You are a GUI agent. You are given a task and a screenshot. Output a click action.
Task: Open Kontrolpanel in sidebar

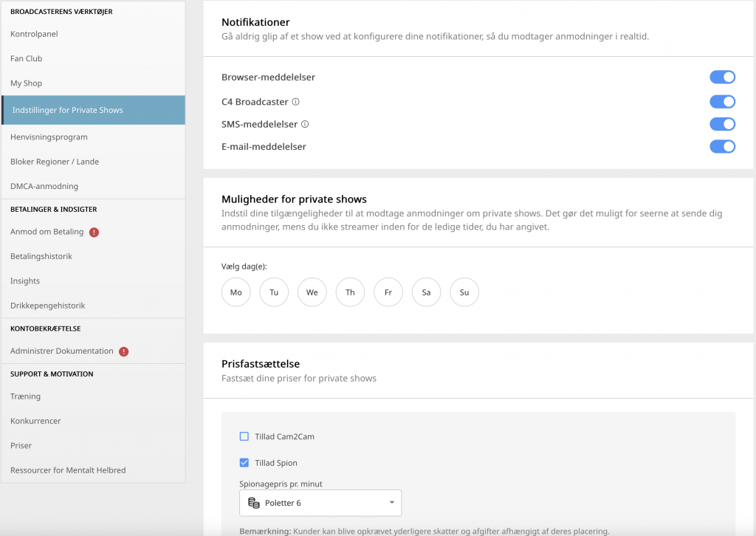click(x=34, y=34)
